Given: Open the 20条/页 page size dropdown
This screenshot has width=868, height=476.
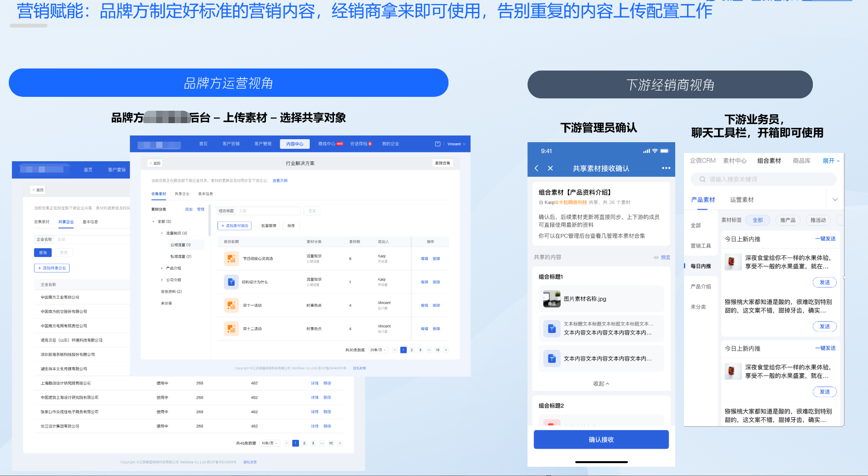Looking at the screenshot, I should pos(378,350).
